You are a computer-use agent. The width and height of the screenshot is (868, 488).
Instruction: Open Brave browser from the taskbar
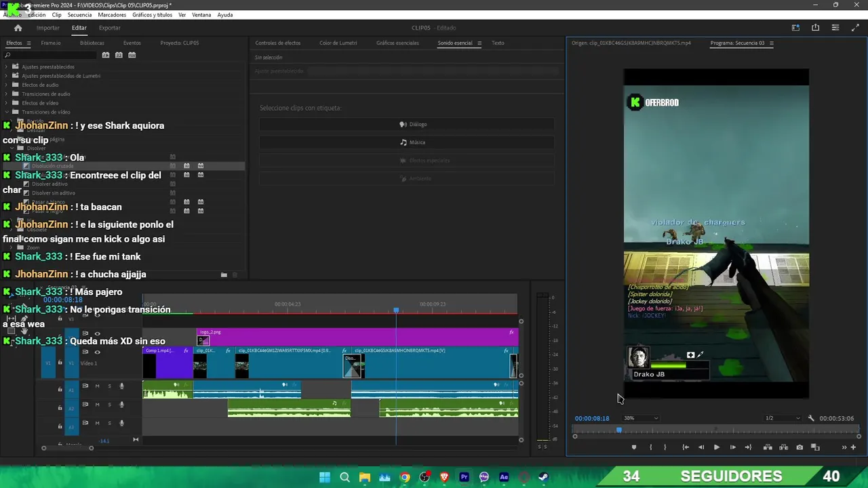point(444,477)
